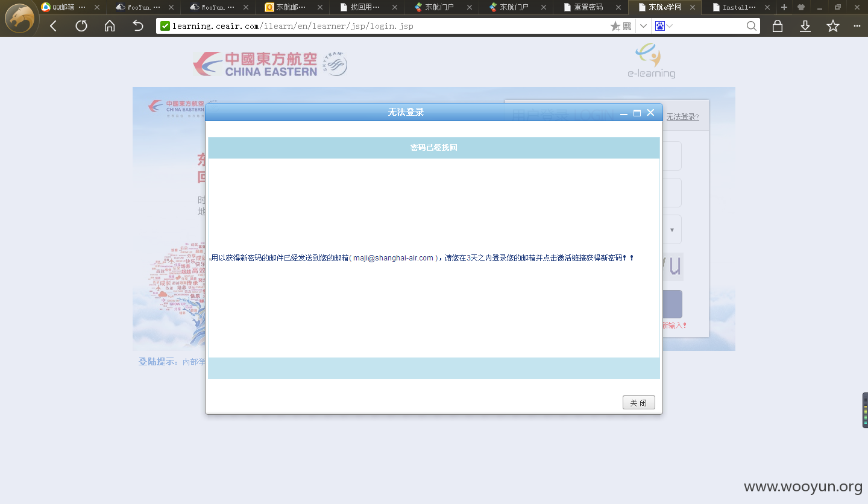Bookmark page with address bar star icon
The height and width of the screenshot is (504, 868).
[615, 26]
